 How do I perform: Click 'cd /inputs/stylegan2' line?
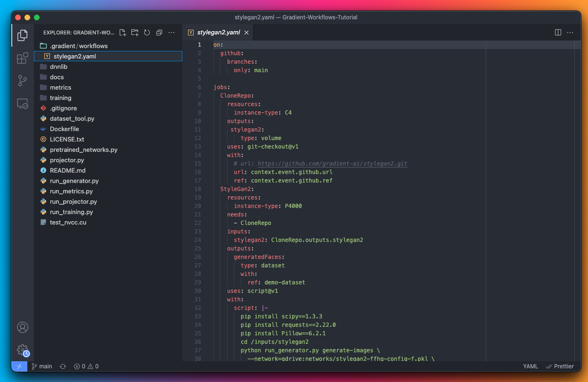[275, 342]
